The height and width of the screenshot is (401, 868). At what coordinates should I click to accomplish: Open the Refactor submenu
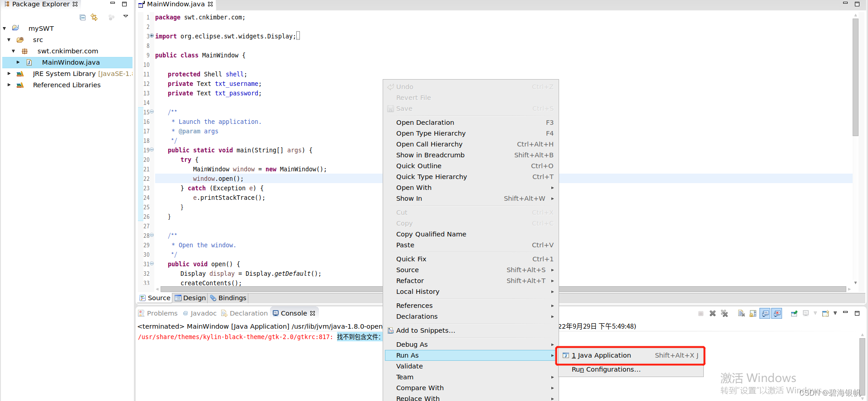[471, 281]
